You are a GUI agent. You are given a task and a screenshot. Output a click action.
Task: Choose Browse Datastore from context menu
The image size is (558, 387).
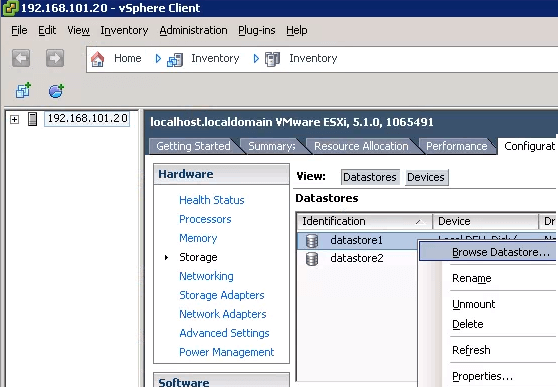pyautogui.click(x=488, y=252)
